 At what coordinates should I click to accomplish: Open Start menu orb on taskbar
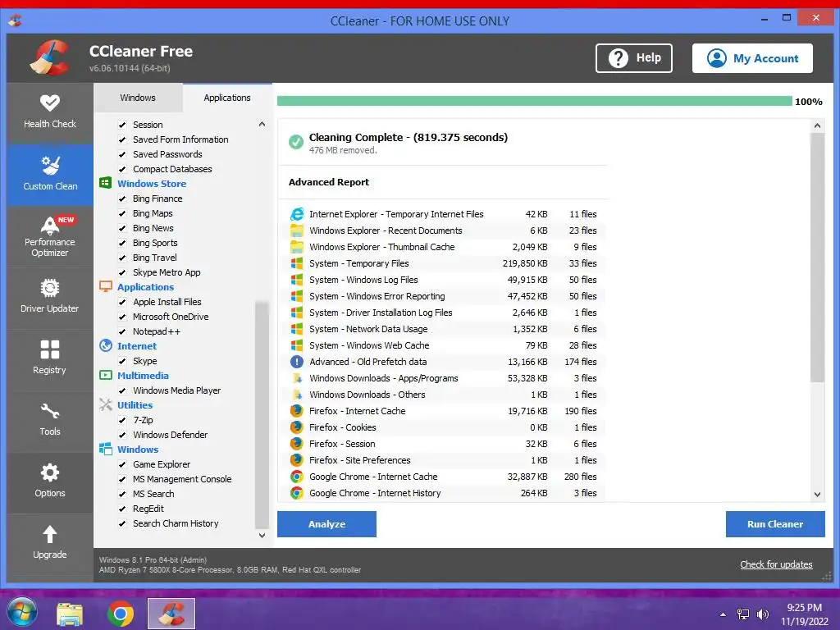[21, 613]
